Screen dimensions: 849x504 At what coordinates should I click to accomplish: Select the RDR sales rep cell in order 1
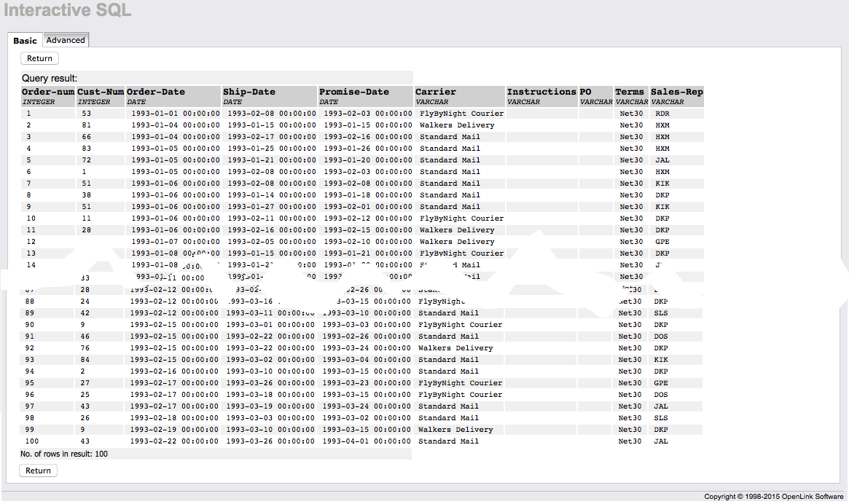click(x=662, y=114)
